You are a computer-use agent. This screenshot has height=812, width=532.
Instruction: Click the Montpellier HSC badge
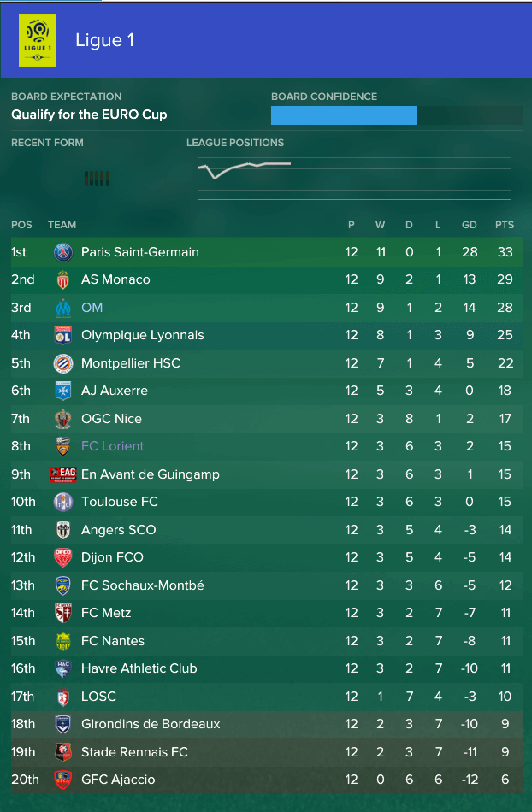point(63,363)
